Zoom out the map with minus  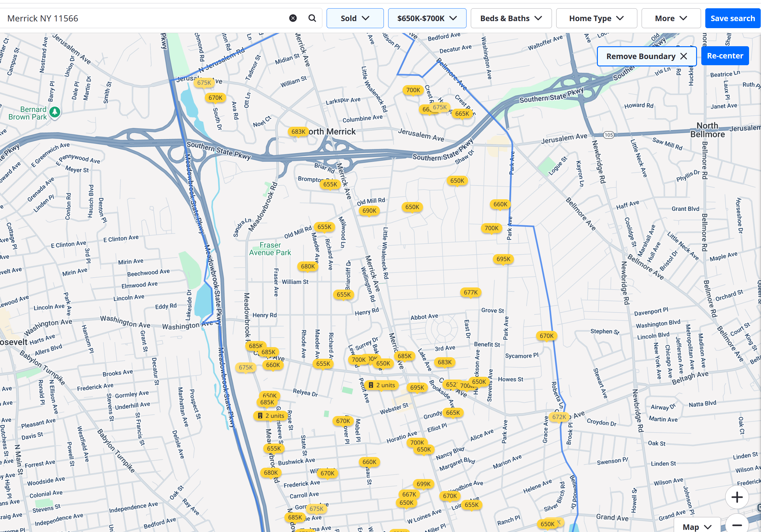coord(737,525)
